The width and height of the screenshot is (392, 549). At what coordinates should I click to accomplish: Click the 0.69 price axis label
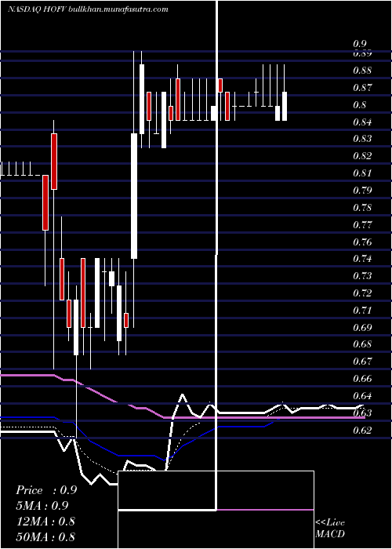pyautogui.click(x=362, y=328)
